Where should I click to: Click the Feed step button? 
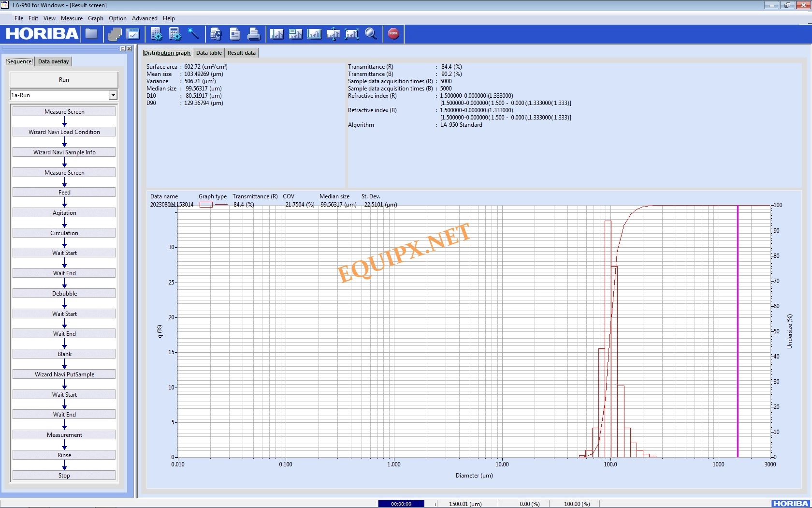[64, 192]
